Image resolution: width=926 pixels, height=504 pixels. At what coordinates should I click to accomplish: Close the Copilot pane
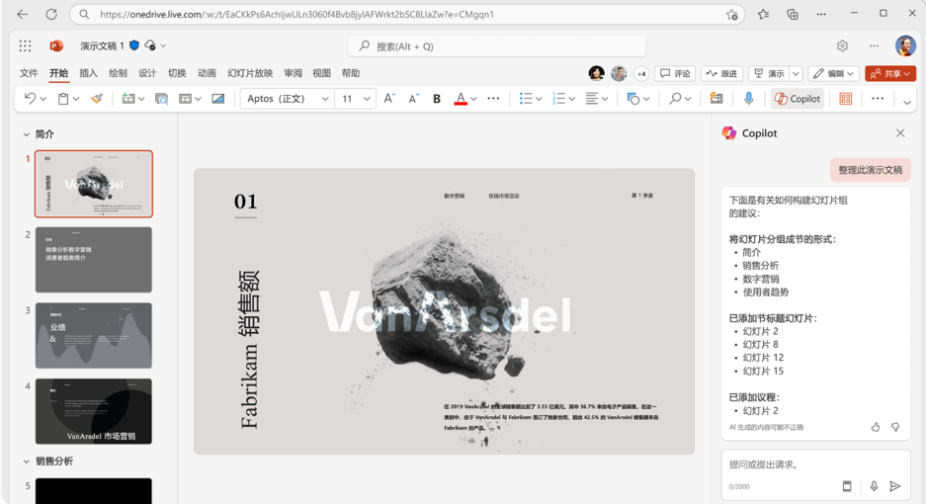pyautogui.click(x=900, y=133)
